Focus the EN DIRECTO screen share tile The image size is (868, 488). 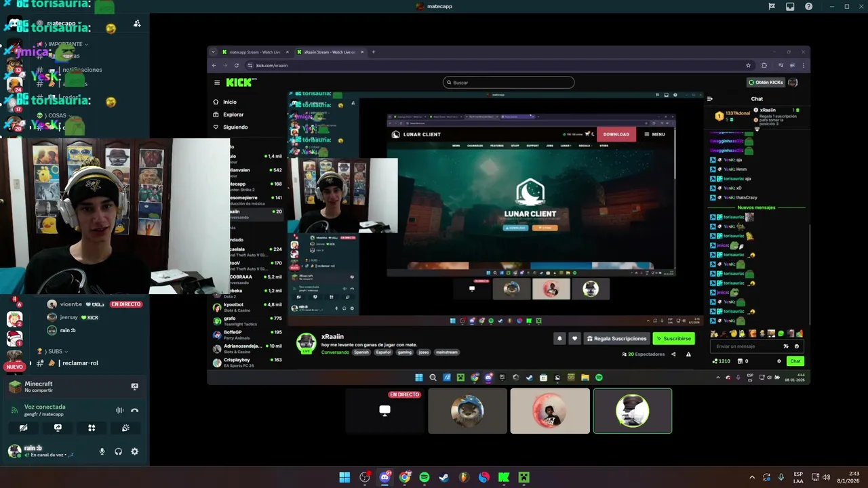pos(385,411)
